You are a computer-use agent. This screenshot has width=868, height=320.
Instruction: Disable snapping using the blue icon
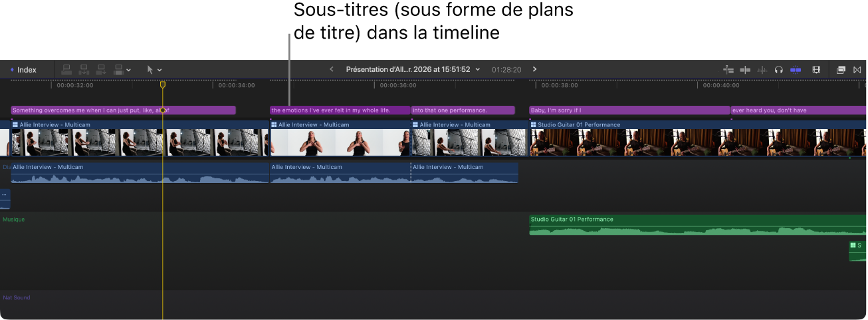(796, 69)
